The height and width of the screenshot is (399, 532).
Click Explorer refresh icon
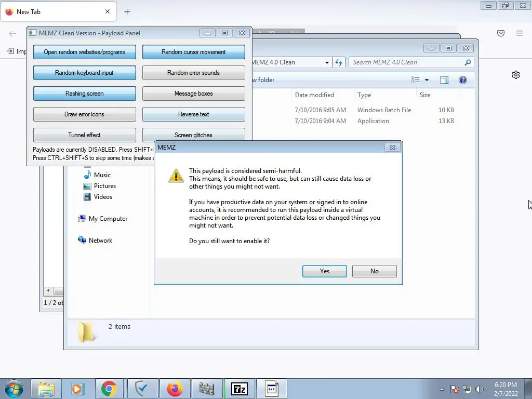coord(339,62)
